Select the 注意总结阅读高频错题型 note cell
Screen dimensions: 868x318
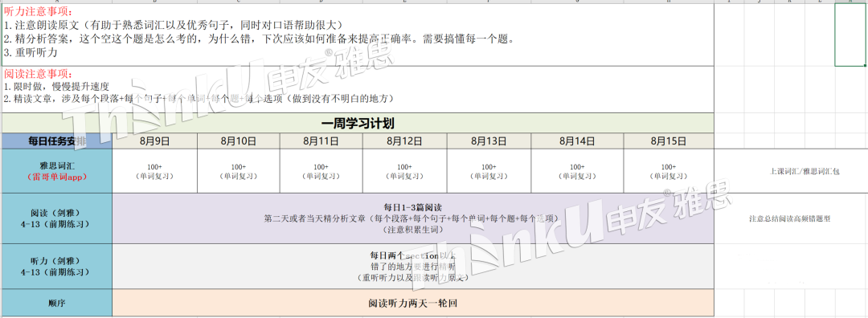click(790, 218)
